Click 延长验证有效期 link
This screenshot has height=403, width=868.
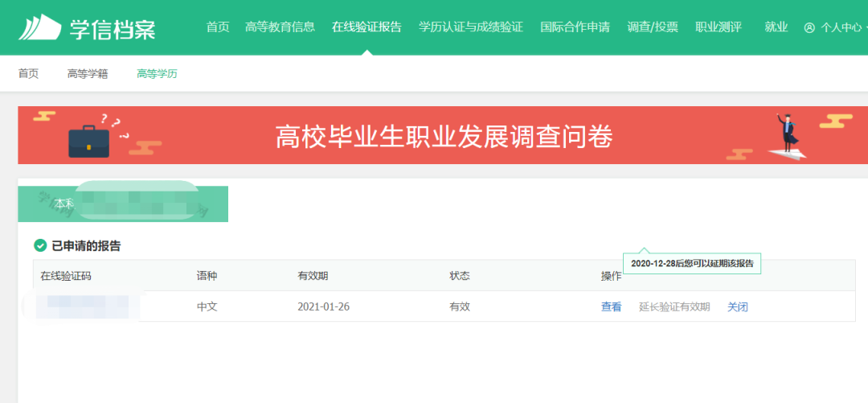coord(674,306)
